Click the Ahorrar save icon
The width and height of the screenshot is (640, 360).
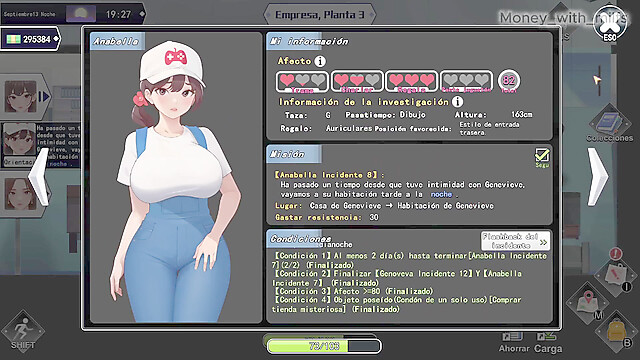pyautogui.click(x=513, y=342)
